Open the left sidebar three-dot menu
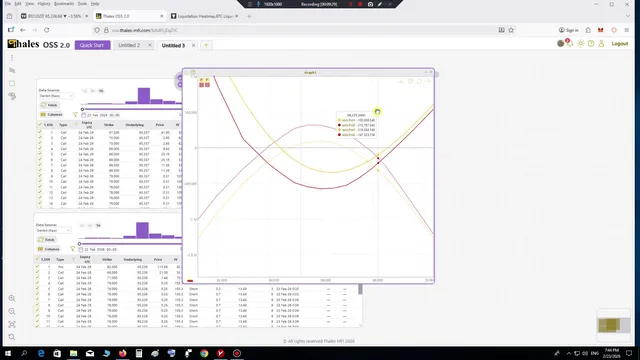Viewport: 640px width, 360px height. [12, 58]
